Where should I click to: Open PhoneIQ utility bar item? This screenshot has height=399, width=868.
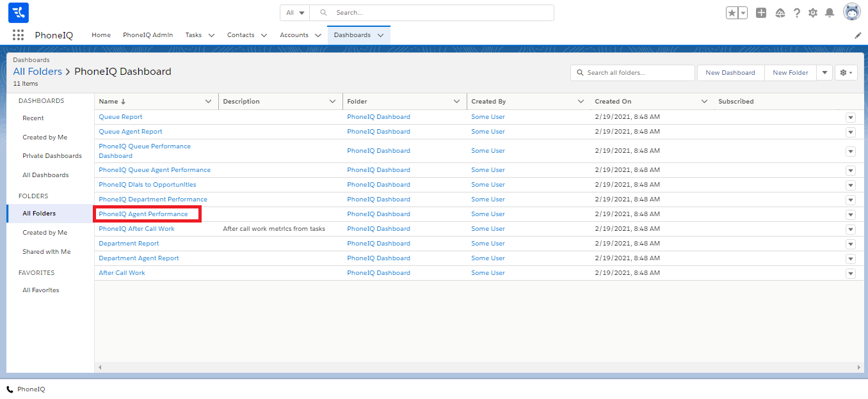[x=26, y=389]
